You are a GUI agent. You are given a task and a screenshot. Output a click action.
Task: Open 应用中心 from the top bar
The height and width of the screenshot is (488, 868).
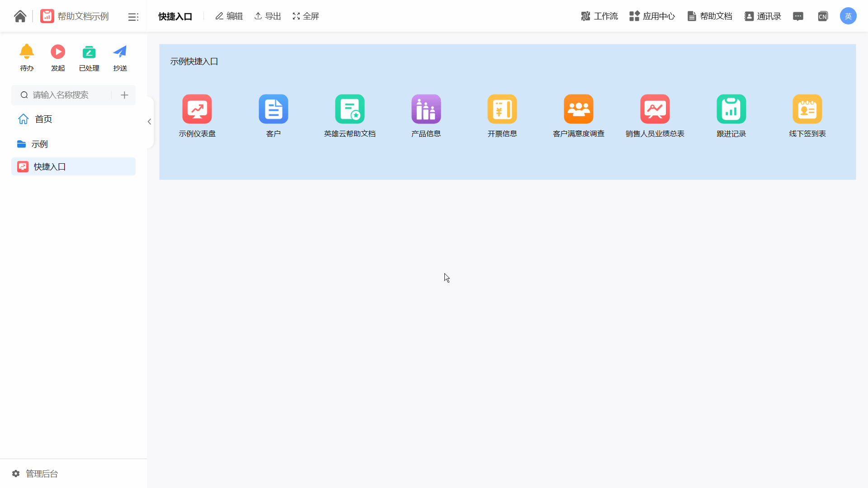tap(652, 16)
